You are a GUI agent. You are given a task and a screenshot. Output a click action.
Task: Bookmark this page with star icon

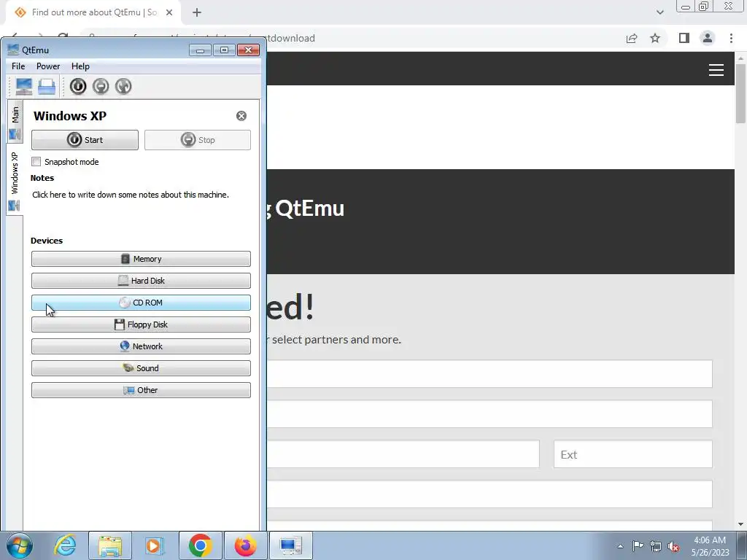click(655, 38)
